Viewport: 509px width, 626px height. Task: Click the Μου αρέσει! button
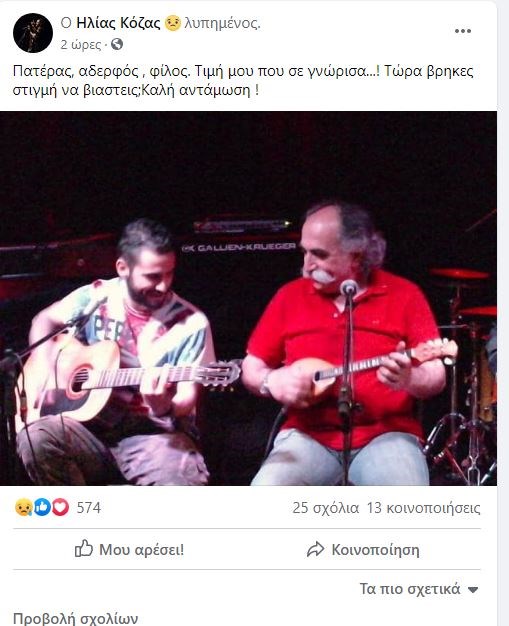point(130,549)
